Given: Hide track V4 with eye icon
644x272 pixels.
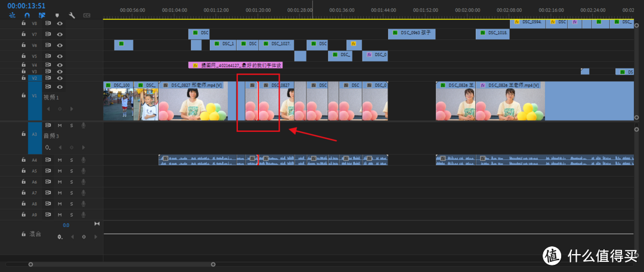Looking at the screenshot, I should coord(60,64).
